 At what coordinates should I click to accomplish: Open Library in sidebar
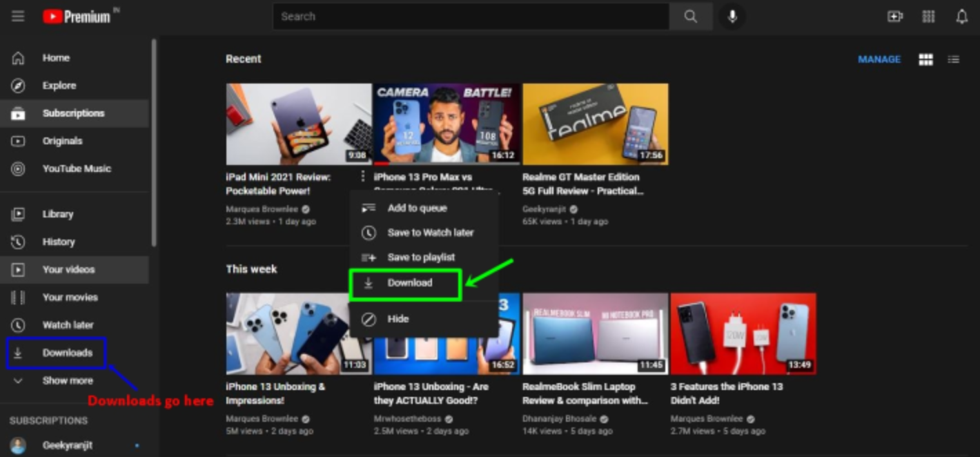pyautogui.click(x=75, y=214)
